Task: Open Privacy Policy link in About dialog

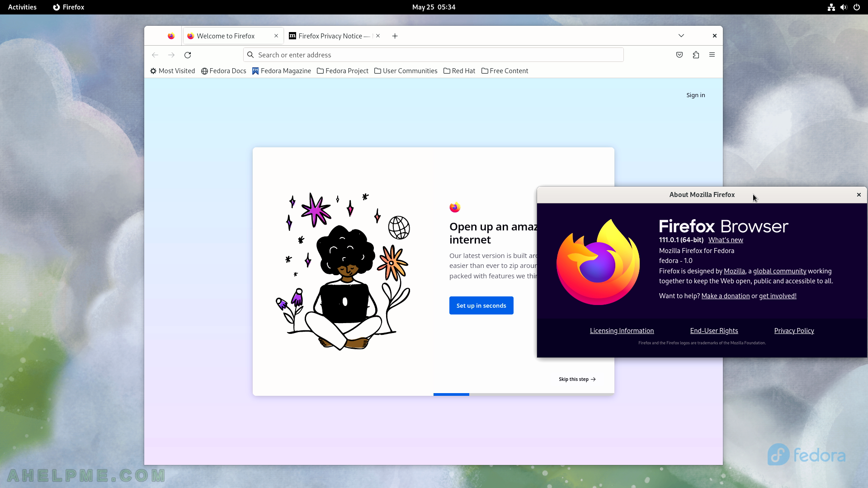Action: pos(794,331)
